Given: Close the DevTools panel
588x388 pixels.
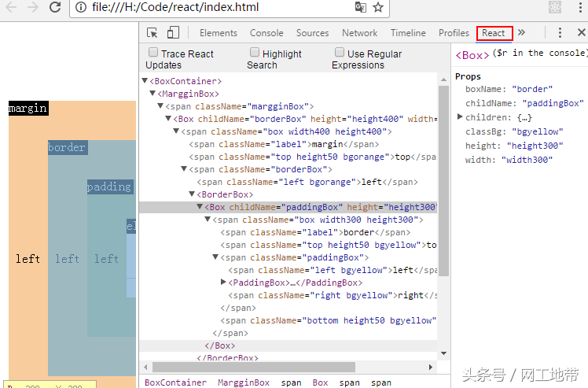Looking at the screenshot, I should pos(581,33).
